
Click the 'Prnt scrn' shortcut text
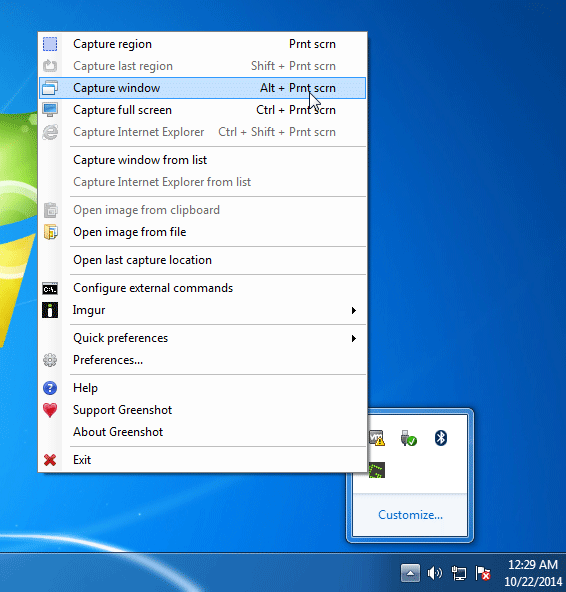click(312, 44)
